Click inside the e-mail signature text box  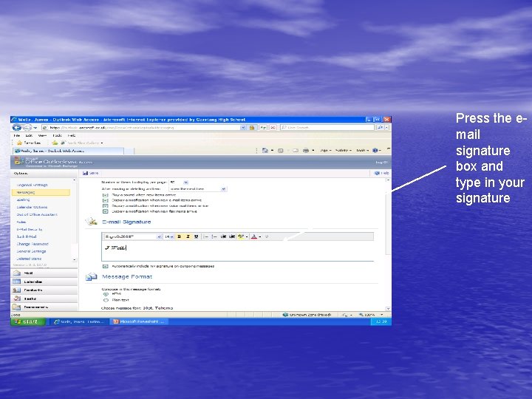(x=237, y=251)
